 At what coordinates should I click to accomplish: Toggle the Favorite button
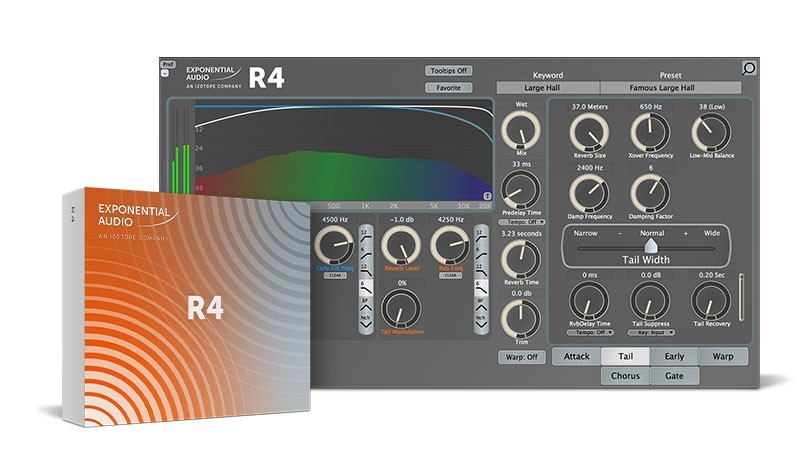tap(448, 88)
